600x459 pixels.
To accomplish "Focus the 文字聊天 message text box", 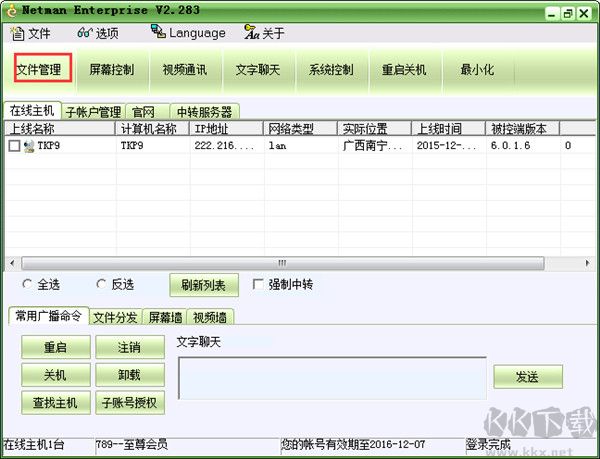I will click(x=333, y=378).
